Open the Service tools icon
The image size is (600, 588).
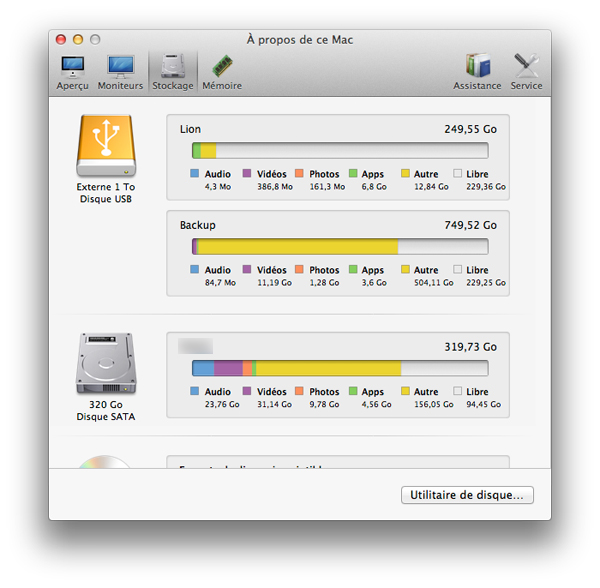[x=527, y=65]
